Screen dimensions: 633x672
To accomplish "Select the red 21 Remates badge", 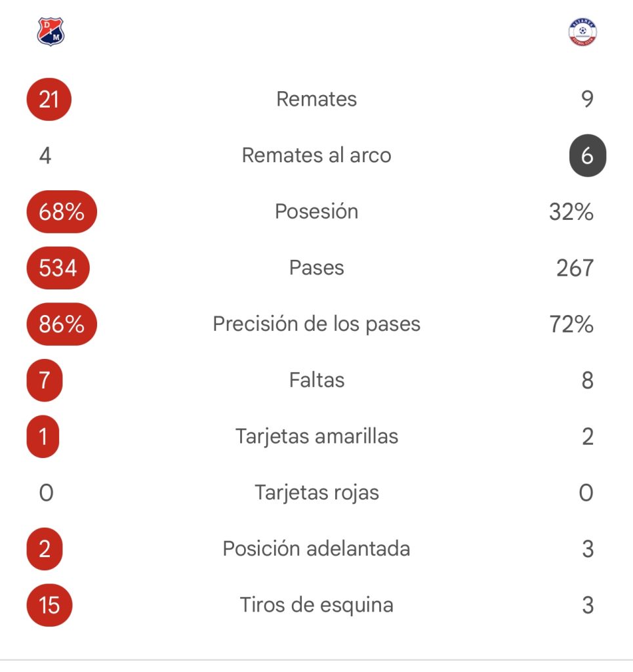I will (x=49, y=99).
